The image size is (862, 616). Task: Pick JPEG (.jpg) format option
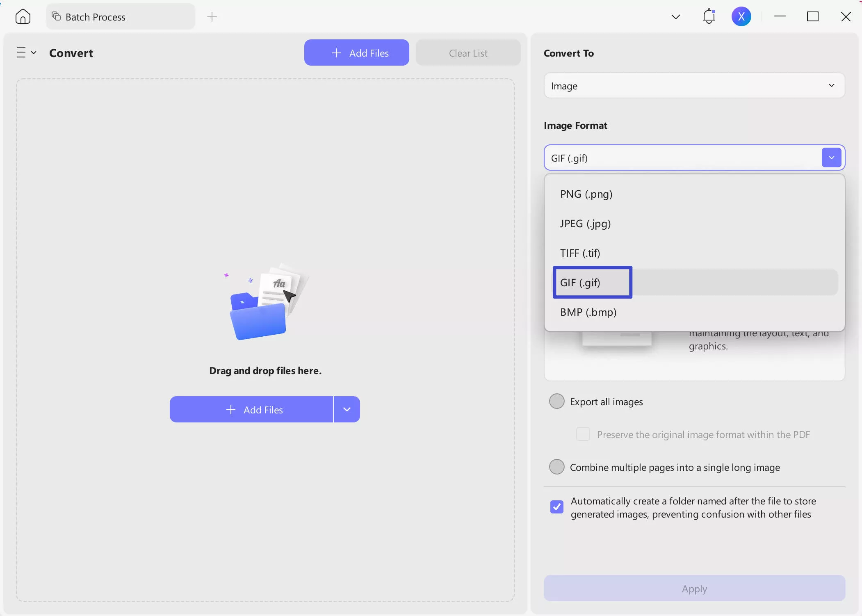coord(585,224)
